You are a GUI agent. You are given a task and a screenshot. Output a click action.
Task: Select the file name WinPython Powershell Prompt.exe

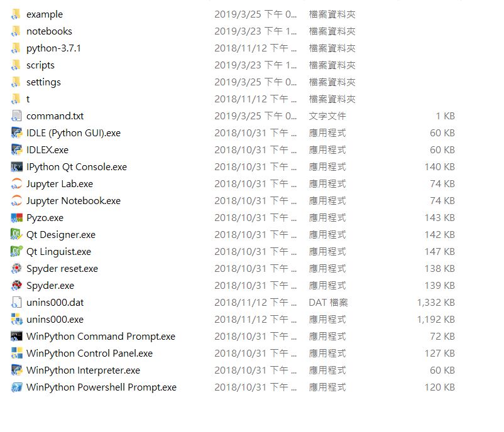(x=101, y=387)
